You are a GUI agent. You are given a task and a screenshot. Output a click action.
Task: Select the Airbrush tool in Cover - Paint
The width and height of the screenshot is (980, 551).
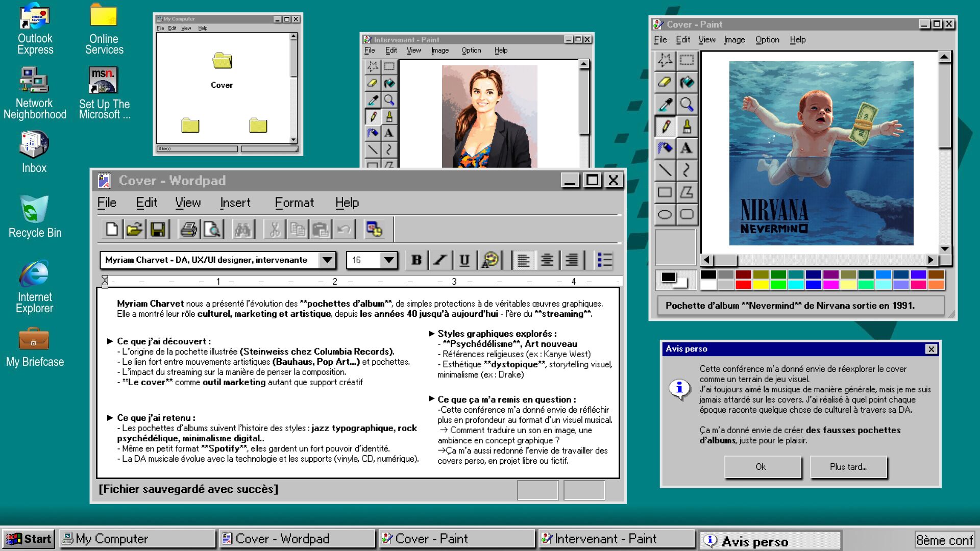coord(665,148)
